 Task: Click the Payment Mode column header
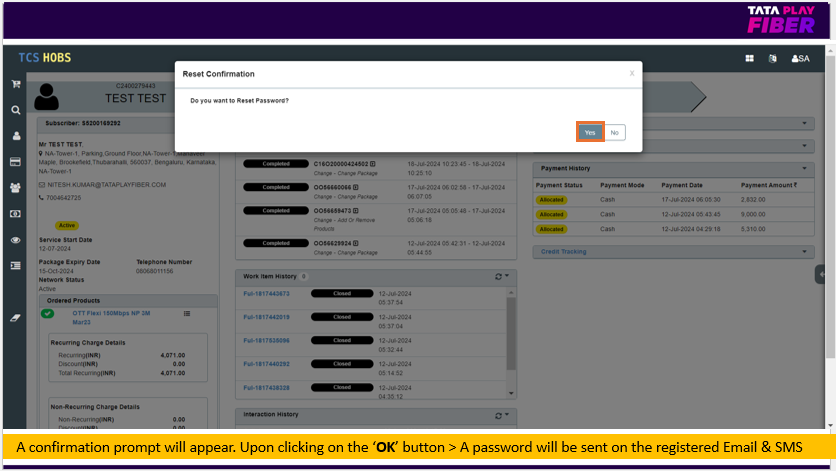[x=622, y=185]
